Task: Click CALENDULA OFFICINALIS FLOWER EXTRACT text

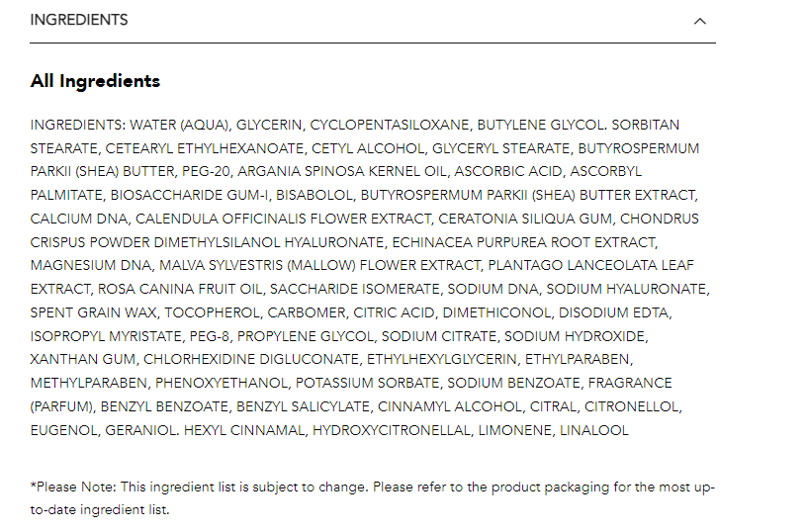Action: coord(283,219)
